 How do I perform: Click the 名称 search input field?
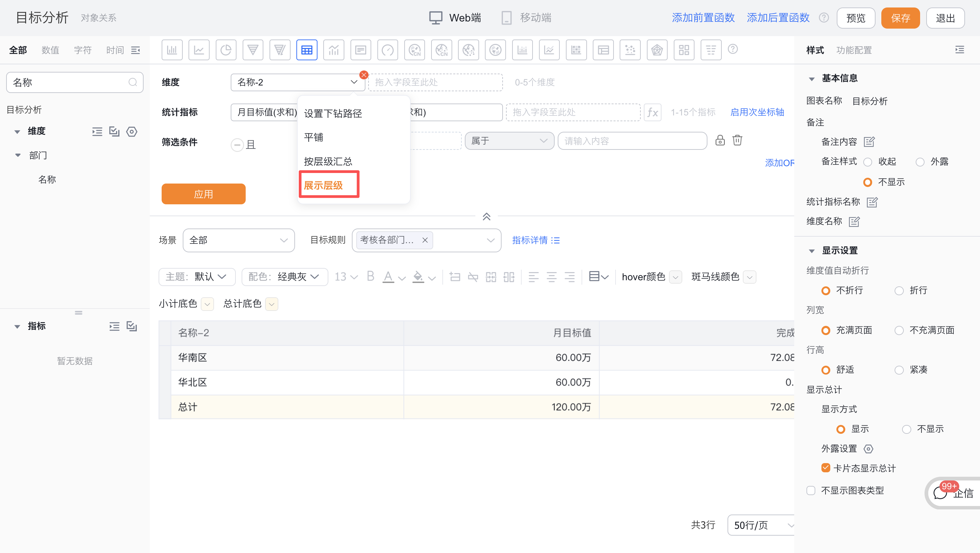[68, 82]
